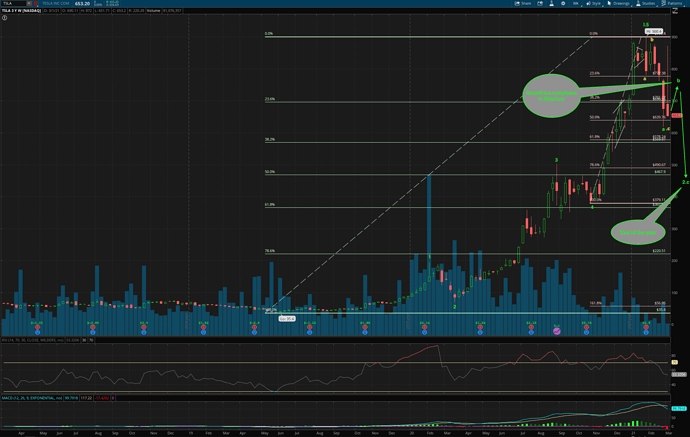Open the Drawings tools menu
This screenshot has width=690, height=437.
click(x=619, y=3)
